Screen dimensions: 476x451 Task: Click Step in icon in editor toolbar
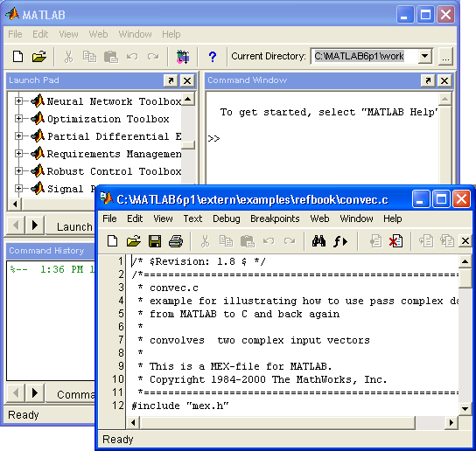(x=447, y=241)
